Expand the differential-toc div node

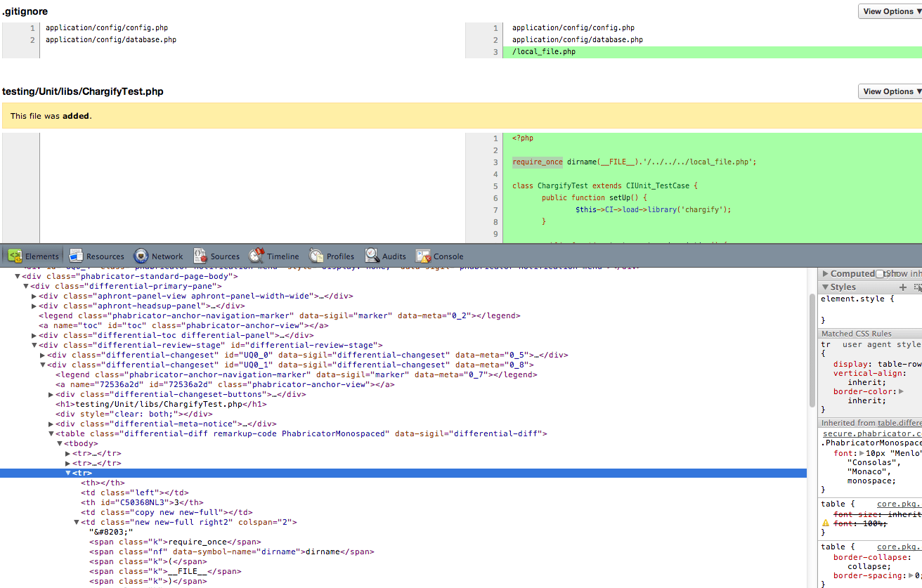(34, 336)
